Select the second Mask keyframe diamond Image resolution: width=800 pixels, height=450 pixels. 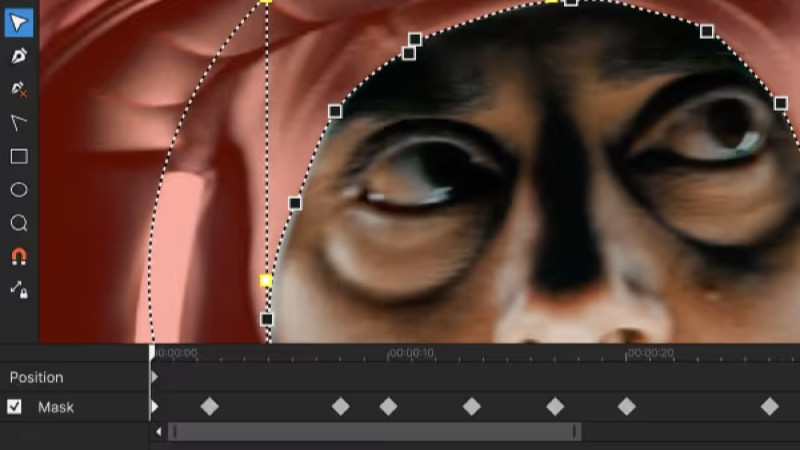(340, 407)
